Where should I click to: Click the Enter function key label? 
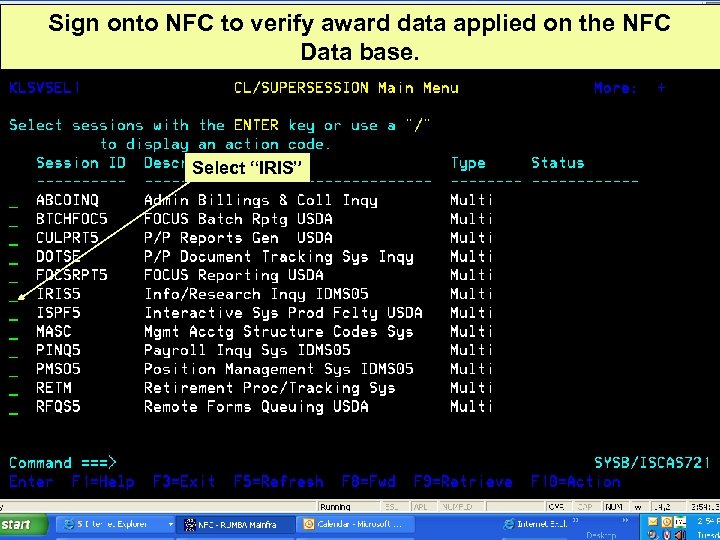click(31, 482)
